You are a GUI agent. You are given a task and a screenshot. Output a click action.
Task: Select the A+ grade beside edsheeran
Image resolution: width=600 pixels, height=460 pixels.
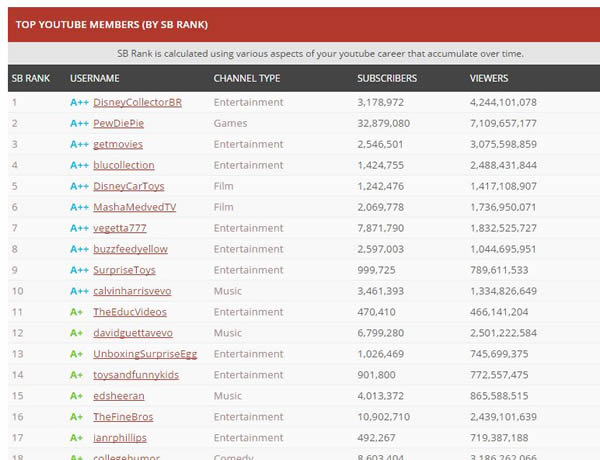76,396
